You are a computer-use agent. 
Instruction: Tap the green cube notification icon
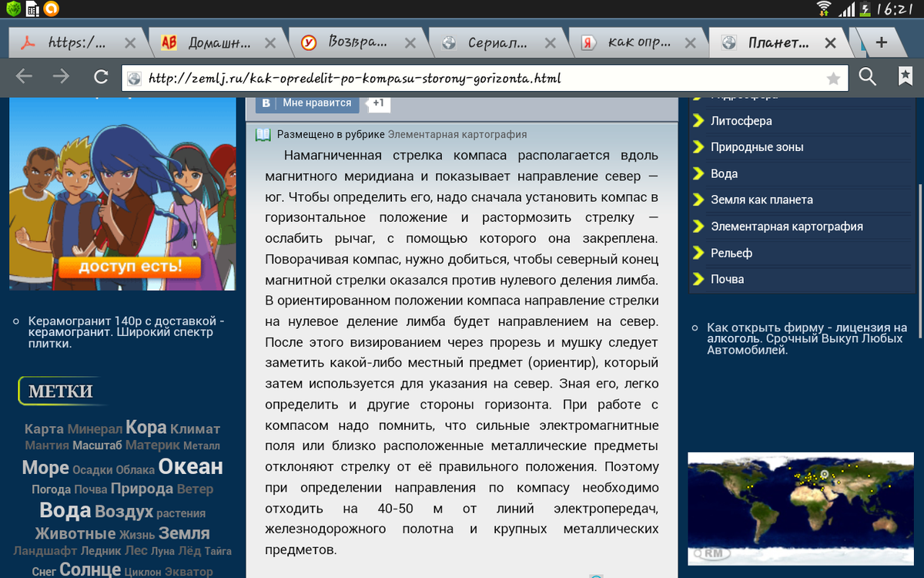tap(12, 9)
